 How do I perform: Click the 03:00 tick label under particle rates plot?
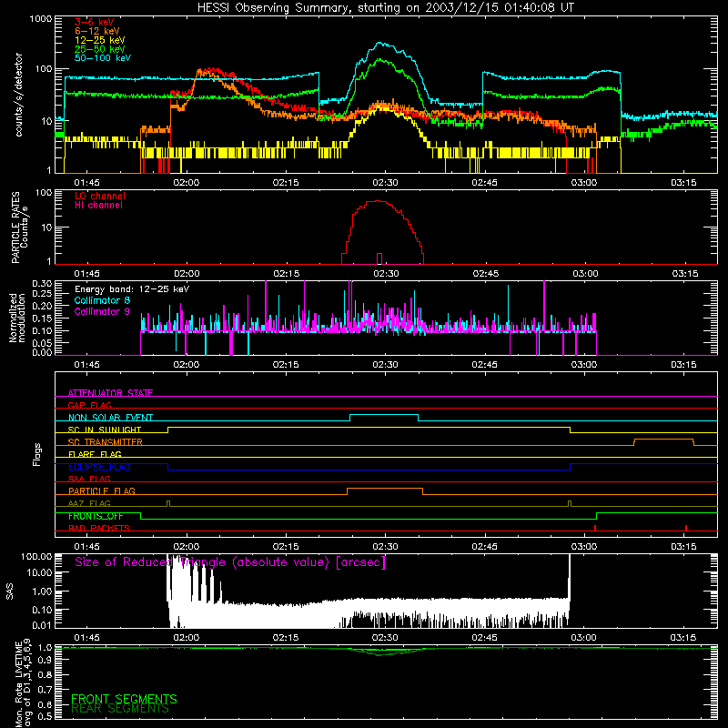coord(585,274)
